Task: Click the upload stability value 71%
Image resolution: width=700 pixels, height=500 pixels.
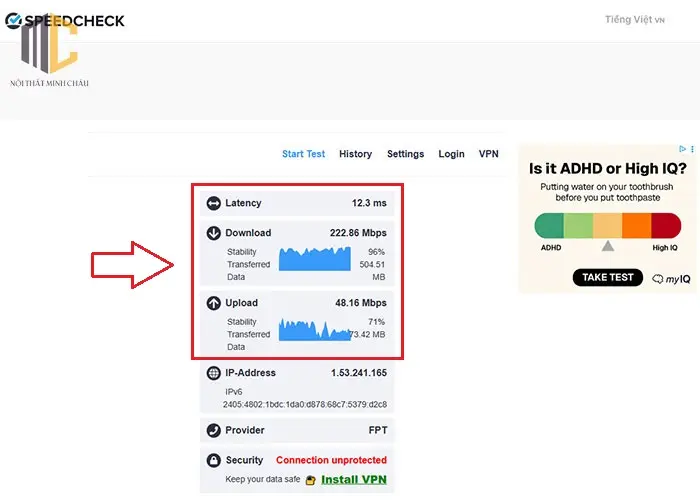Action: [376, 322]
